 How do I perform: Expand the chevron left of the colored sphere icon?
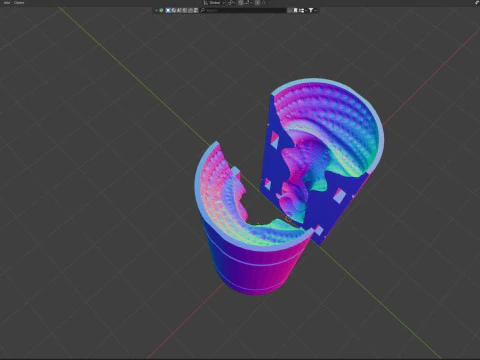(156, 10)
